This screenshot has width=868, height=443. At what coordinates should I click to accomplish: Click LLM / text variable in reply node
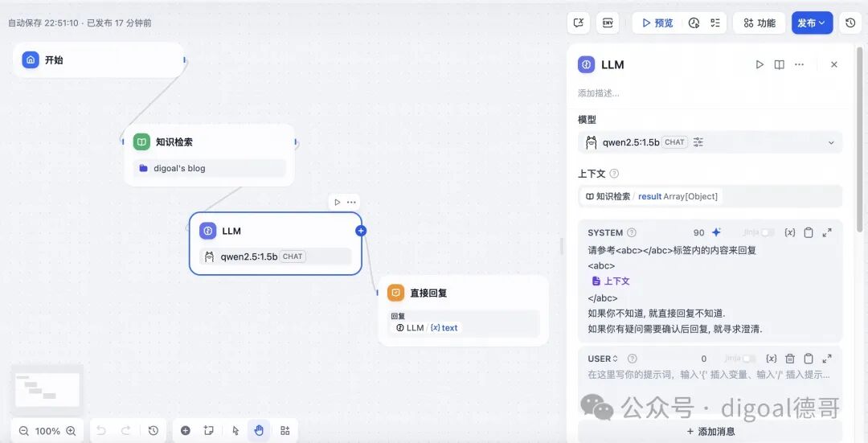(x=426, y=328)
